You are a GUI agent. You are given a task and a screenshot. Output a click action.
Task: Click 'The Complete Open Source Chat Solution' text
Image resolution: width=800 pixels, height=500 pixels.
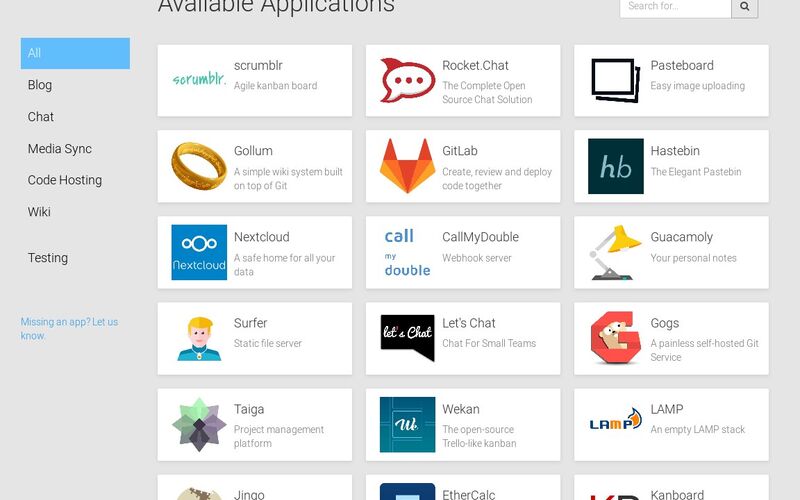[x=487, y=92]
